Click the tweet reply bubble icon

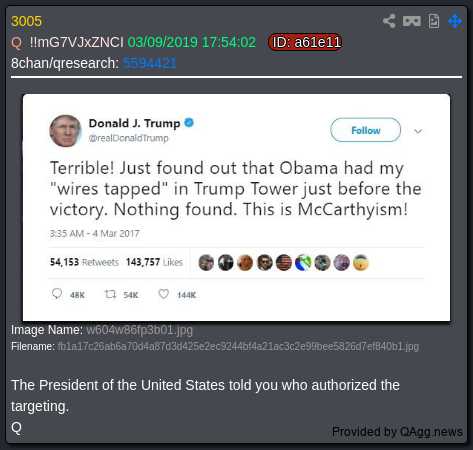coord(57,294)
